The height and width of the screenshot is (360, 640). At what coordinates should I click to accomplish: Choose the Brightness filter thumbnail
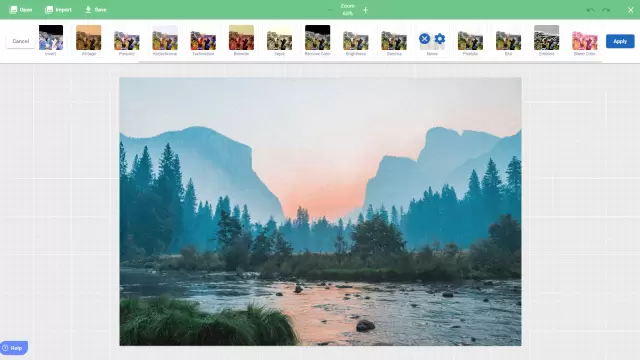356,38
